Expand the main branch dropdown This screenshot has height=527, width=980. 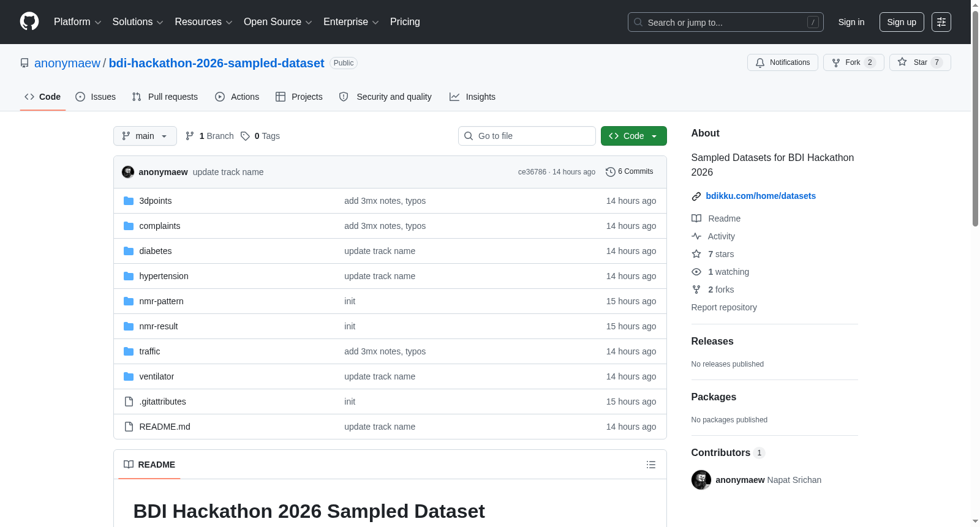pyautogui.click(x=145, y=136)
